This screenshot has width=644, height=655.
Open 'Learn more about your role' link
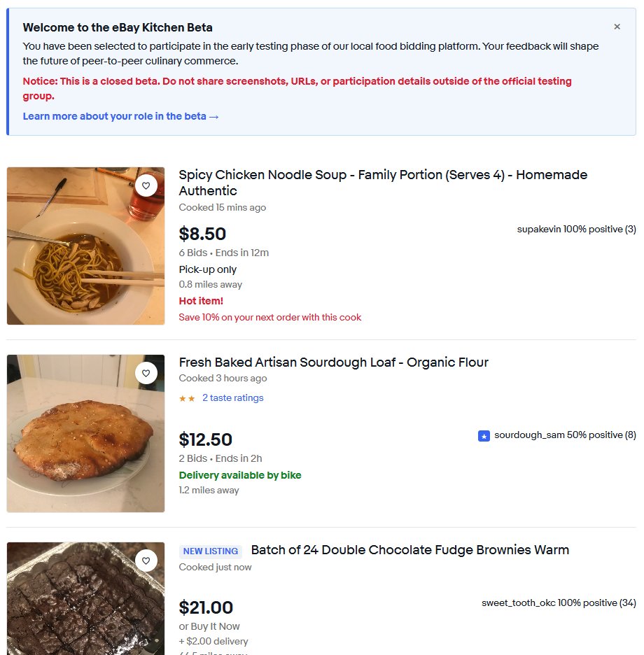[x=120, y=116]
